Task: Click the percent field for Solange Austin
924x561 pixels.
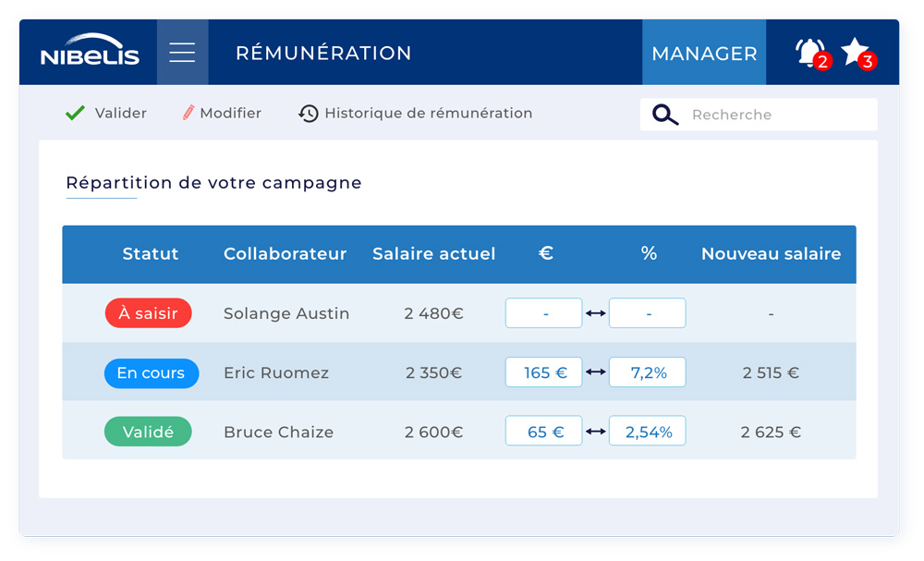Action: click(x=648, y=313)
